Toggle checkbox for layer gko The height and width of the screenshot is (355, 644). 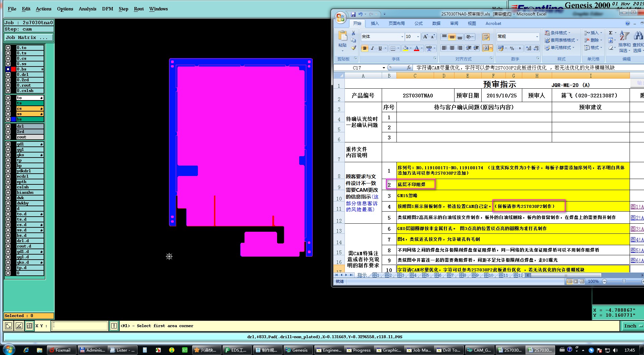pyautogui.click(x=8, y=155)
